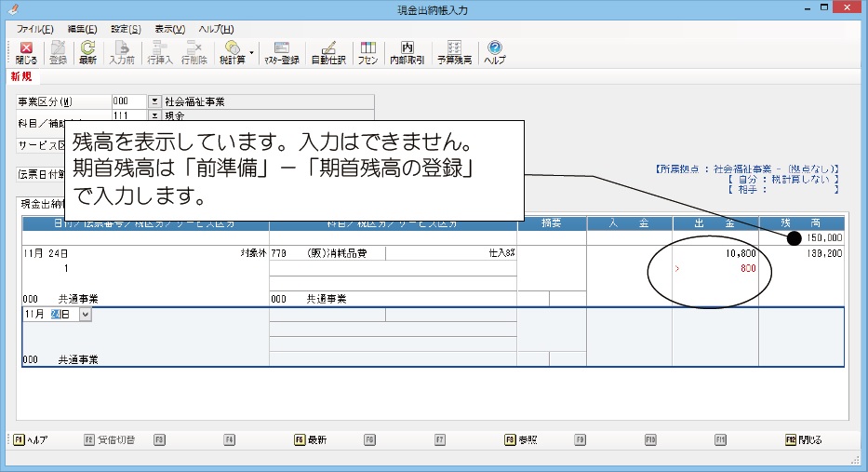Viewport: 868px width, 472px height.
Task: Show 予算残高 via toolbar icon
Action: click(454, 52)
